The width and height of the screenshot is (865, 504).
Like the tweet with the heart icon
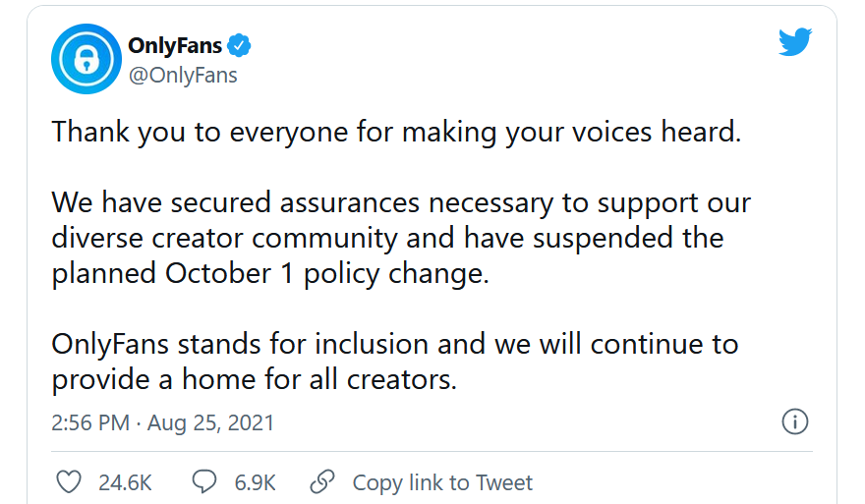69,482
